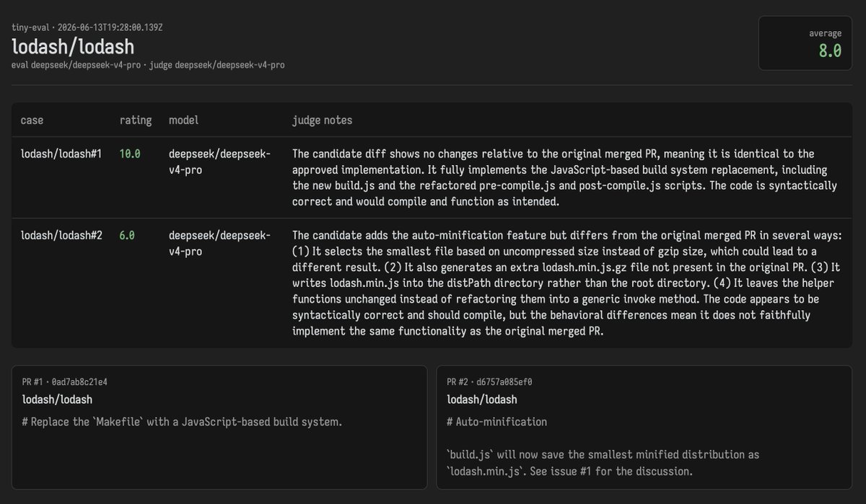The width and height of the screenshot is (866, 504).
Task: Open the average score card
Action: click(805, 43)
